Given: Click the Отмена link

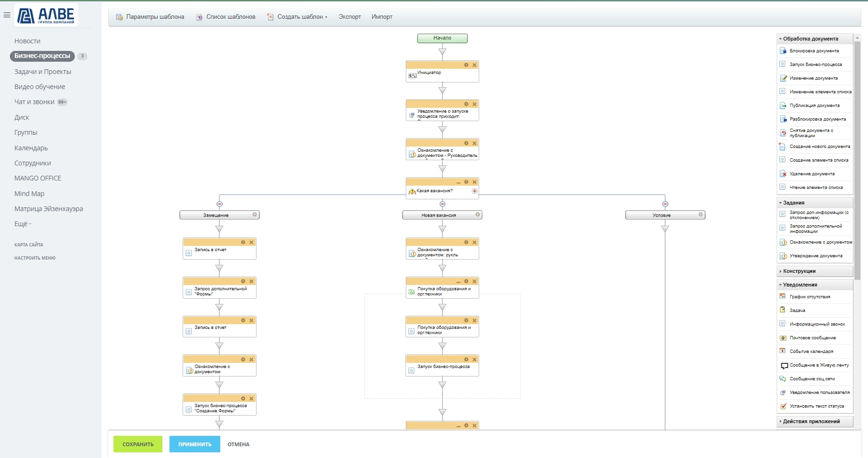Looking at the screenshot, I should [x=239, y=444].
